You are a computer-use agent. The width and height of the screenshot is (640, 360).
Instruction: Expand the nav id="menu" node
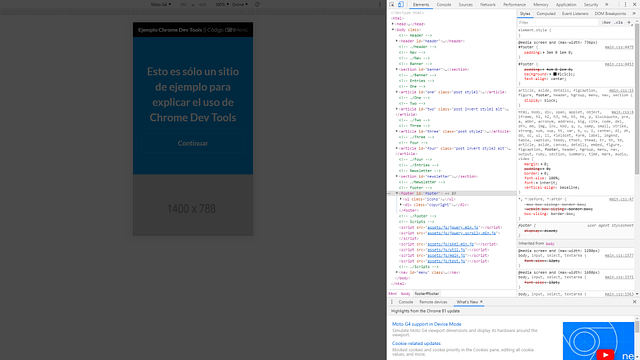click(397, 272)
